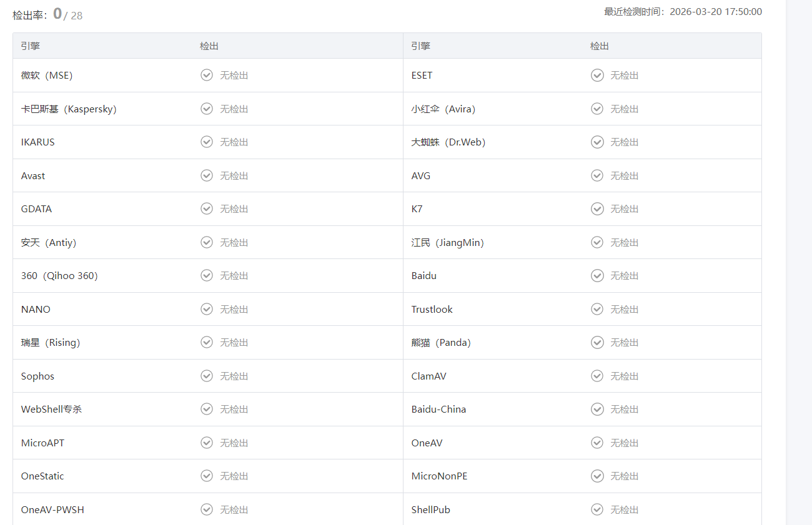The height and width of the screenshot is (525, 812).
Task: Click the 微软 (MSE) engine name
Action: pyautogui.click(x=47, y=75)
